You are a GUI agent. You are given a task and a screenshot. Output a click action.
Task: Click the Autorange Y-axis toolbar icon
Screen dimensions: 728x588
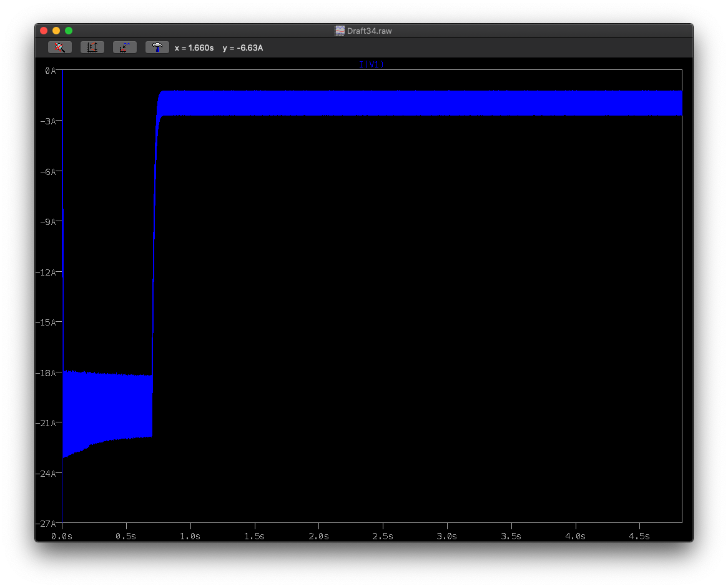point(92,47)
